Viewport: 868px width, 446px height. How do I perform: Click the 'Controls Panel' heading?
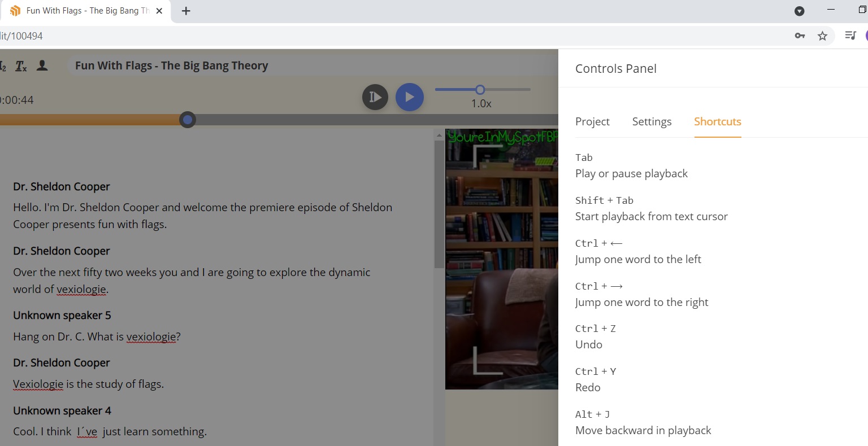coord(616,68)
